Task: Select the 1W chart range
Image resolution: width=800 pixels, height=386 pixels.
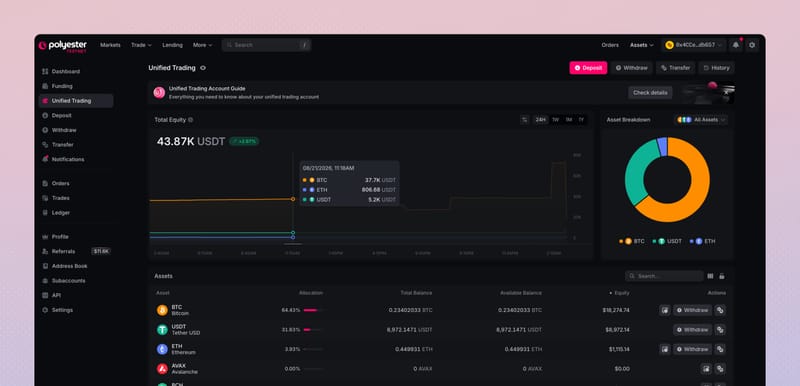Action: tap(555, 120)
